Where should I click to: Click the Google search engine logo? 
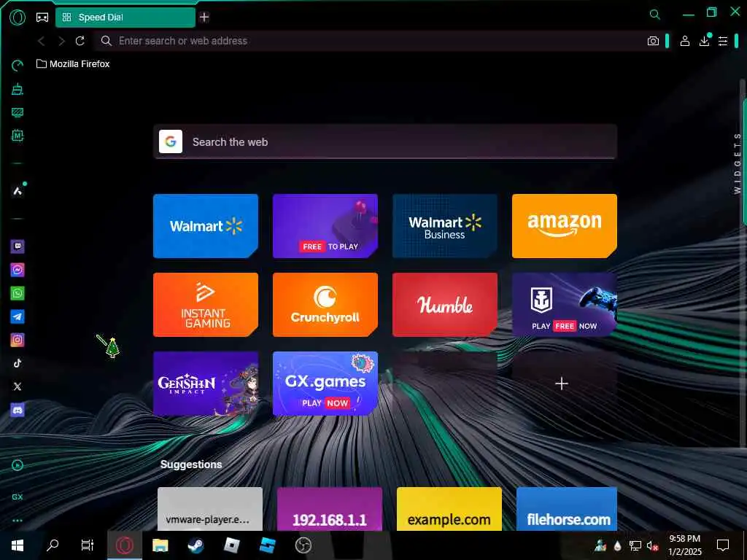(171, 141)
